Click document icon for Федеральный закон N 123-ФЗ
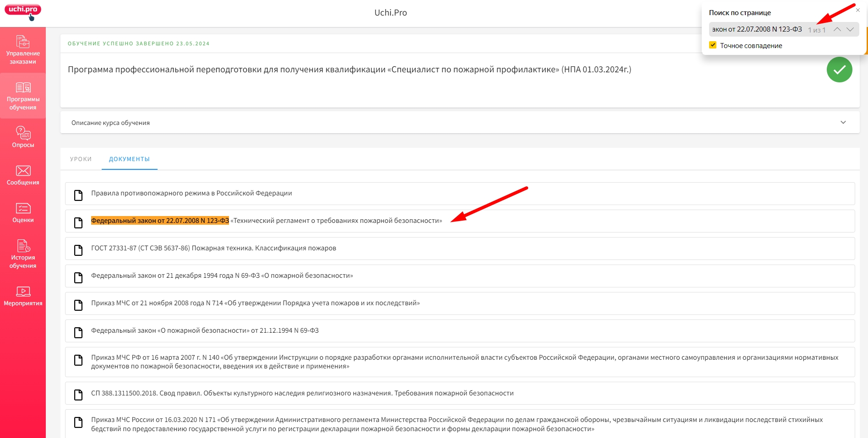Viewport: 868px width, 438px height. [x=78, y=223]
